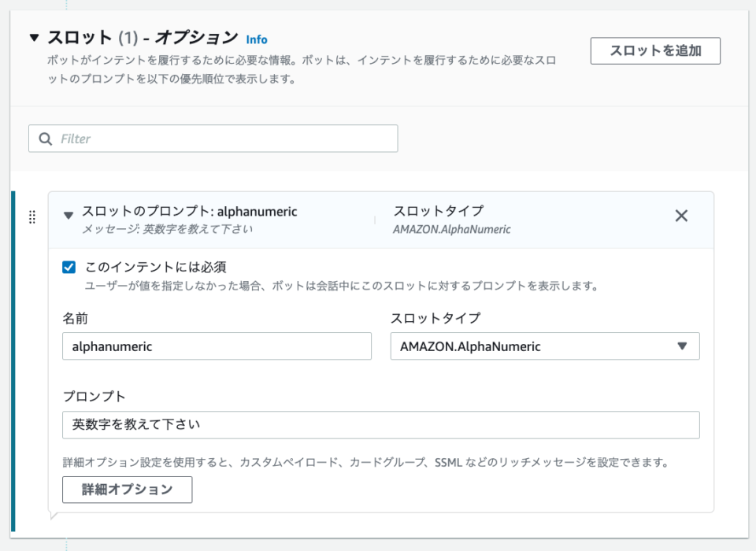Click the スロットタイプ label in the slot header
756x551 pixels.
[x=439, y=211]
